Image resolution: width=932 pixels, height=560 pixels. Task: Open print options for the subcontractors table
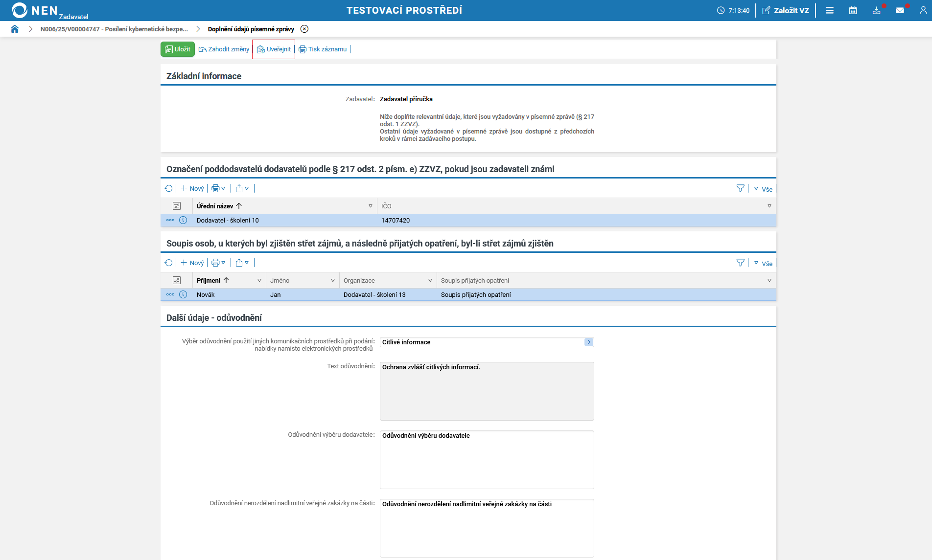tap(218, 188)
